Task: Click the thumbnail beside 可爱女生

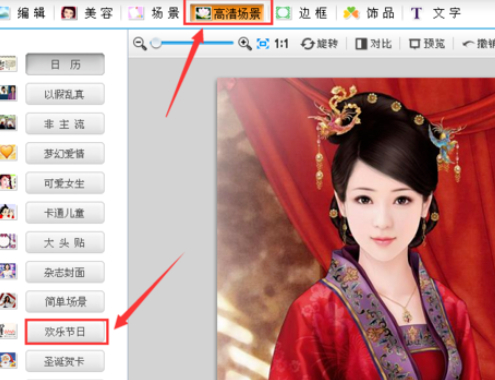Action: [x=8, y=182]
